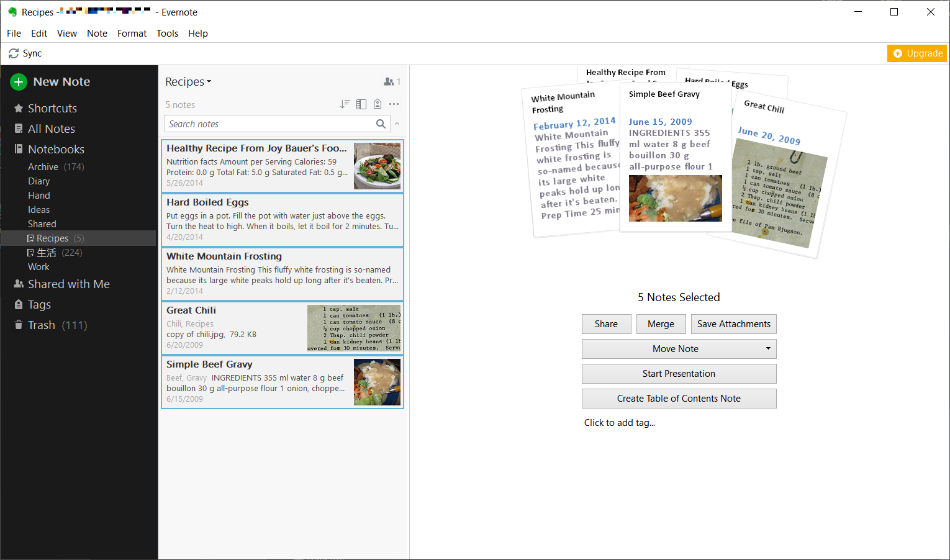Image resolution: width=950 pixels, height=560 pixels.
Task: Click Create Table of Contents Note
Action: pos(679,399)
